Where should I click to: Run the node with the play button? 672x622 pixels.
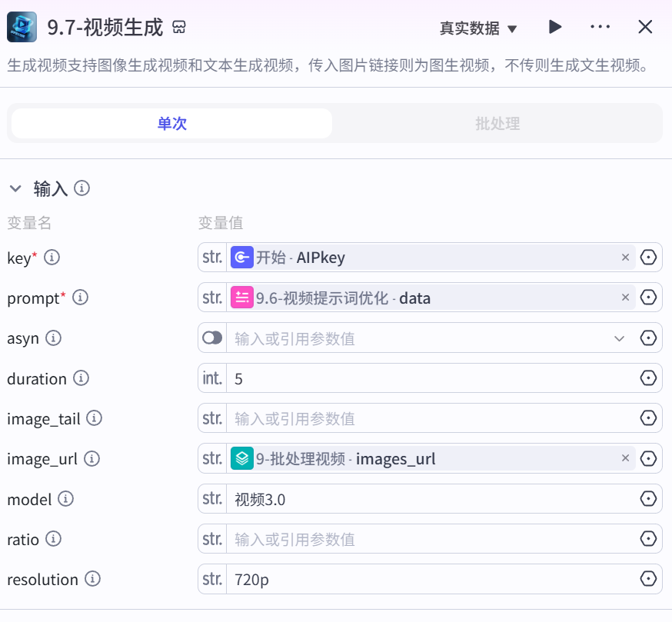click(555, 27)
